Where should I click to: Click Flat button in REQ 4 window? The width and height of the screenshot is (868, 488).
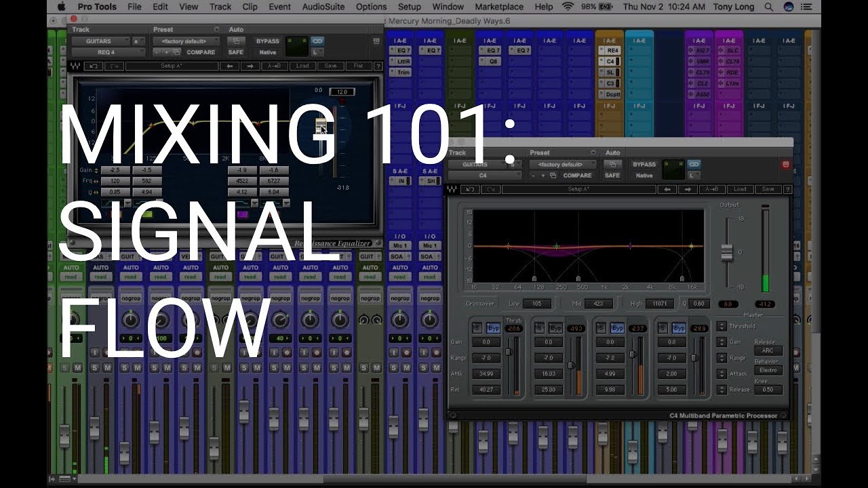click(358, 66)
